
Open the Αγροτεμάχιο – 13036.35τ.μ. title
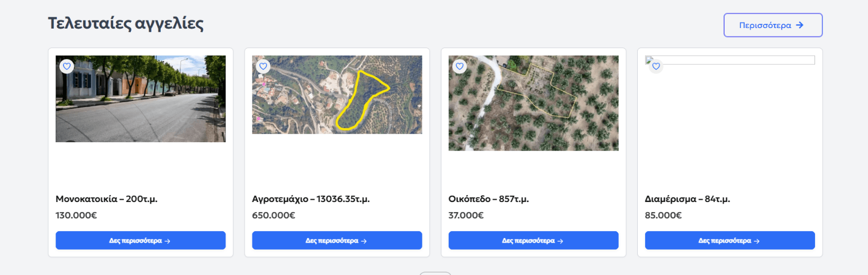[311, 199]
